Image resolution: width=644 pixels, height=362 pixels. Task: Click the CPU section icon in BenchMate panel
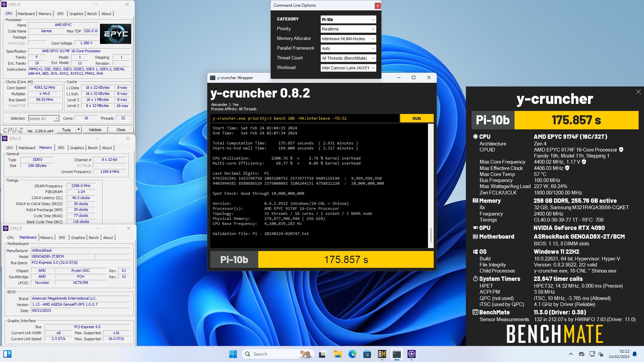[475, 137]
